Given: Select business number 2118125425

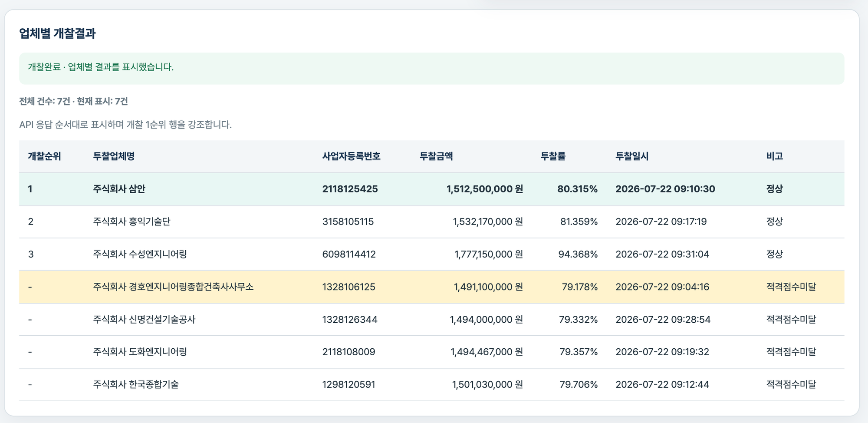Looking at the screenshot, I should 350,189.
